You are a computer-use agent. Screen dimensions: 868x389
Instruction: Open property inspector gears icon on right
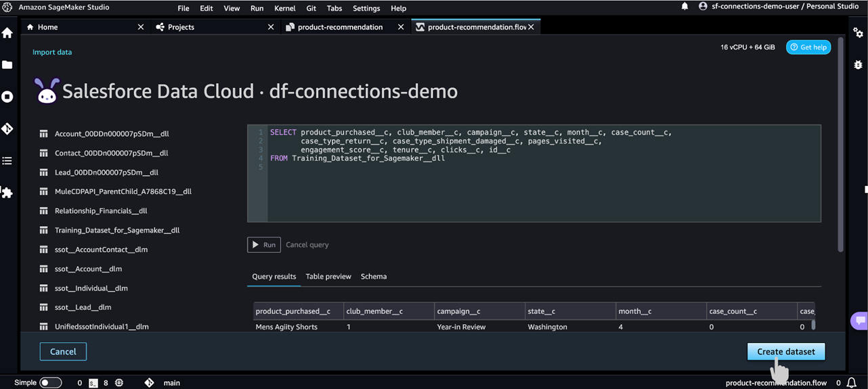click(858, 33)
